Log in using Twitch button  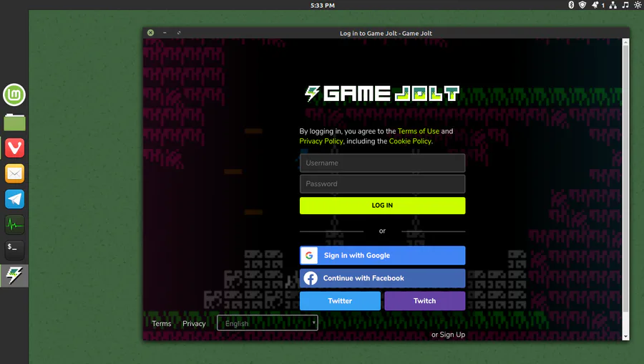click(x=424, y=301)
